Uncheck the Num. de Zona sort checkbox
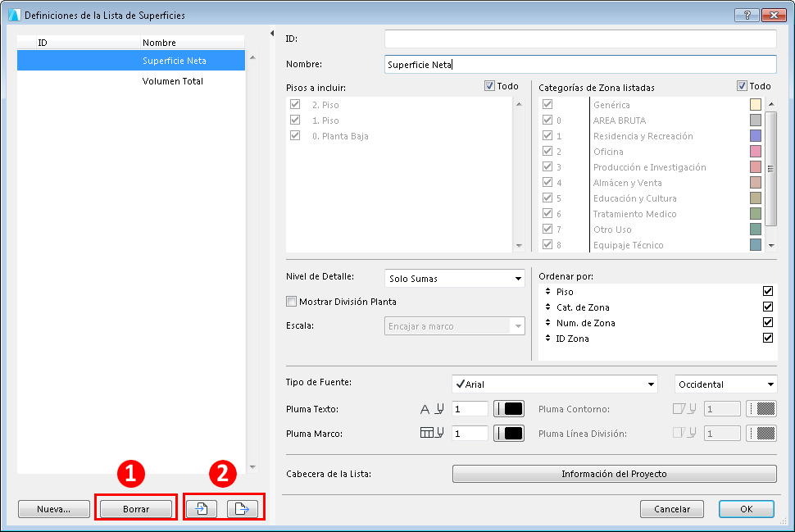795x532 pixels. tap(768, 322)
